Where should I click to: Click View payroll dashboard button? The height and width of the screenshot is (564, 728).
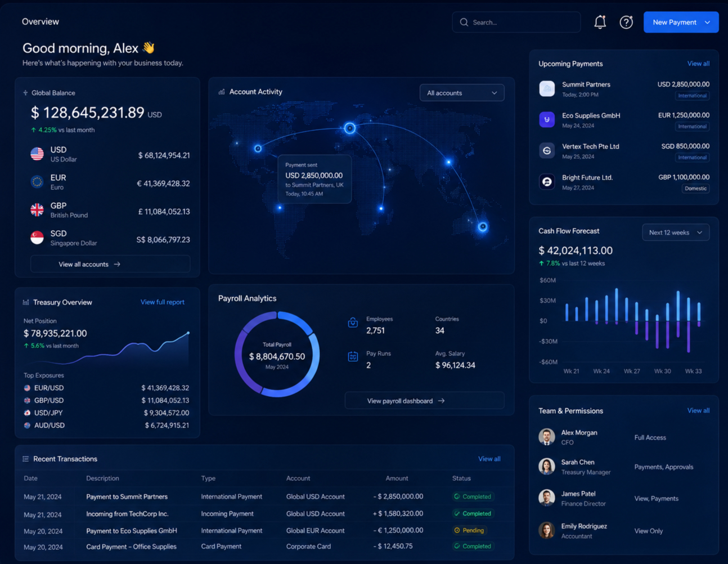[x=424, y=401]
